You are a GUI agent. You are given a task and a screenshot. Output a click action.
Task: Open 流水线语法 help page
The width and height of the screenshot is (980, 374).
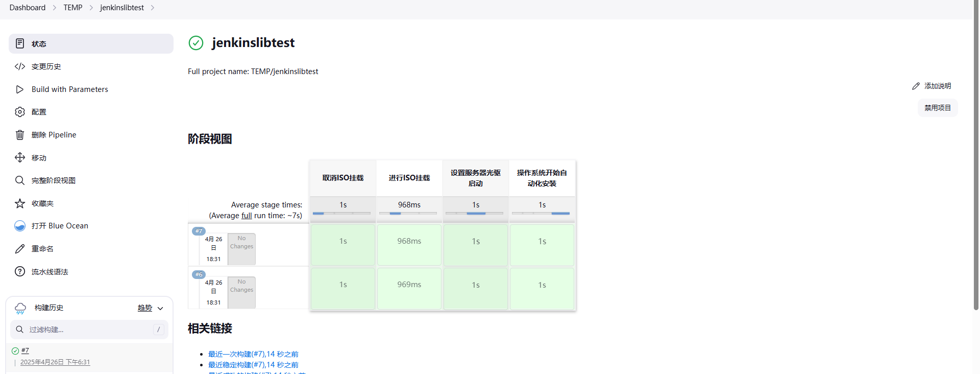point(91,271)
